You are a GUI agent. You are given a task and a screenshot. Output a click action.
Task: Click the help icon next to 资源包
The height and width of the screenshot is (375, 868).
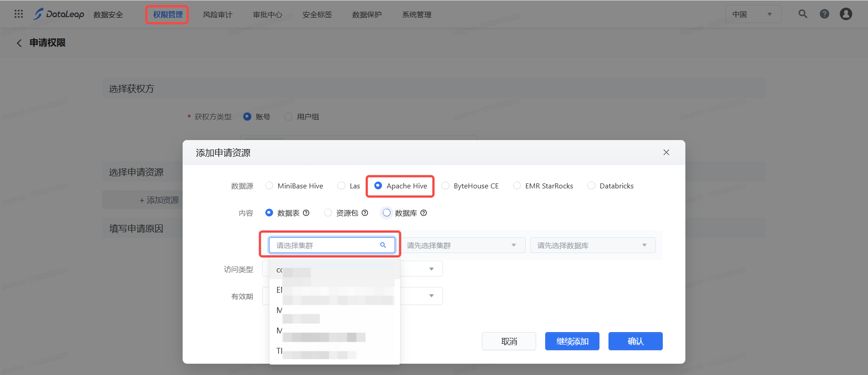(x=365, y=213)
